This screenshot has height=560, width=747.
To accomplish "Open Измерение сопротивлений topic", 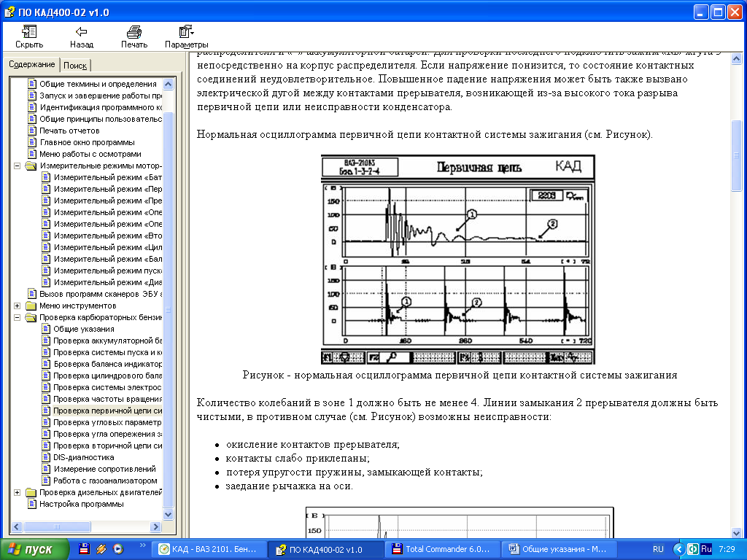I will coord(105,469).
